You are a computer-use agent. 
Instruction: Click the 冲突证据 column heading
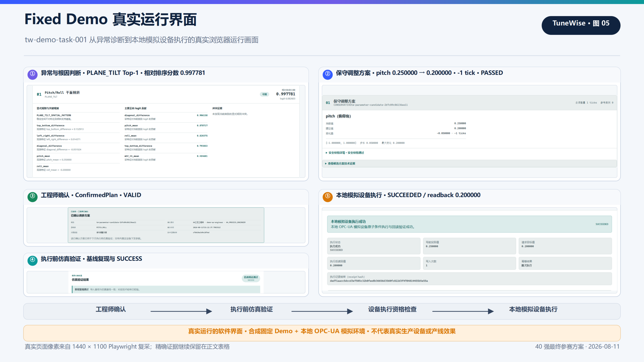point(217,108)
